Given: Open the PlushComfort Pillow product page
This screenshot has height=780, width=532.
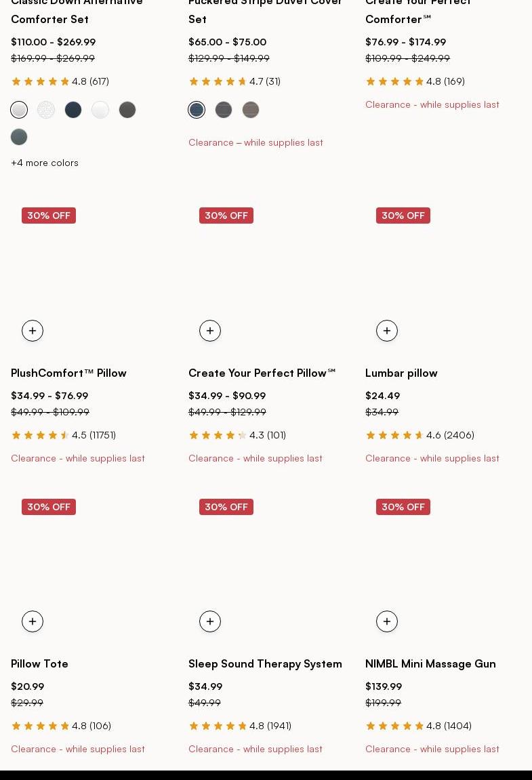Looking at the screenshot, I should click(x=68, y=373).
